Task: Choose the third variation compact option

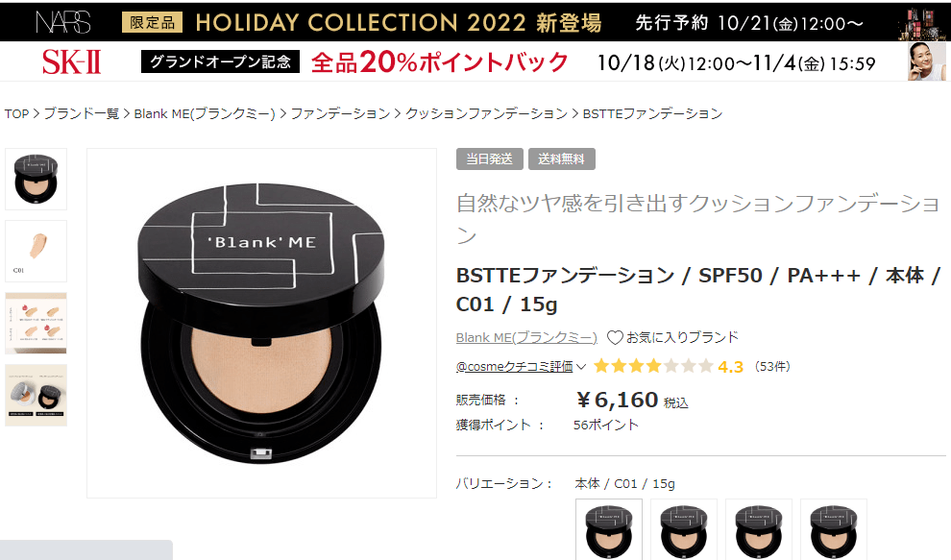Action: pyautogui.click(x=759, y=529)
